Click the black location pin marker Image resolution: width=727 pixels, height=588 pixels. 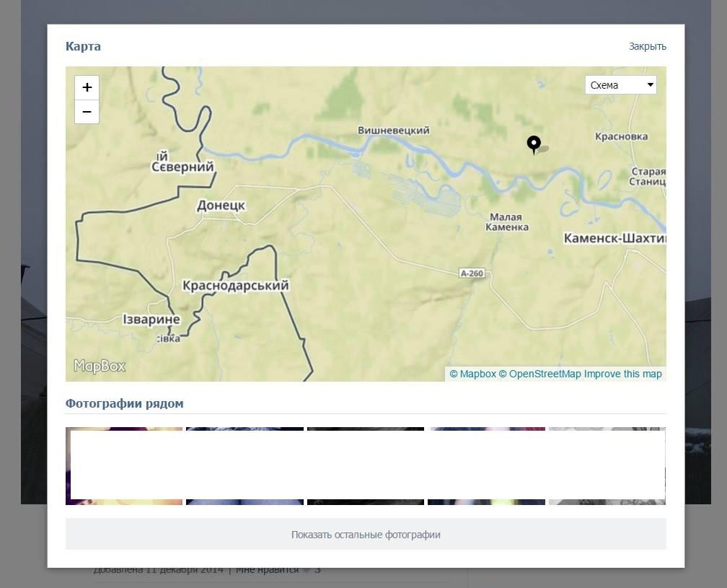(534, 144)
